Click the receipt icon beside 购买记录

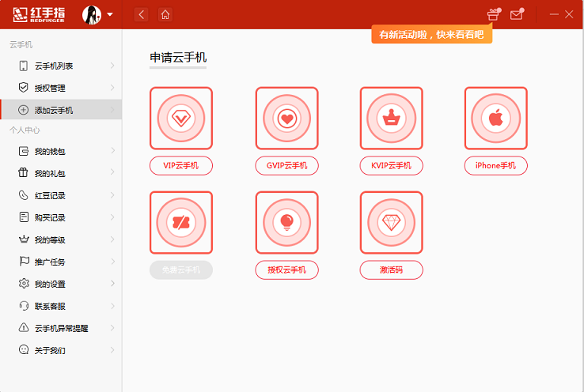[x=24, y=217]
